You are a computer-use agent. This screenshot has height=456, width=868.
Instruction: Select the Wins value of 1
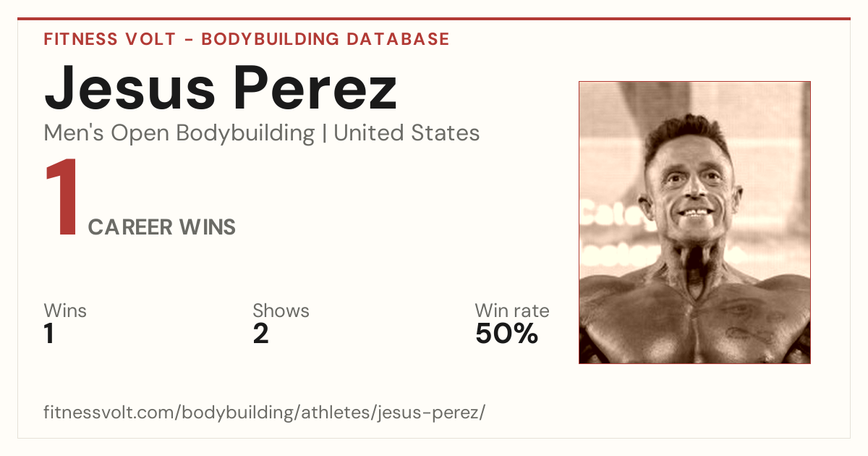49,334
